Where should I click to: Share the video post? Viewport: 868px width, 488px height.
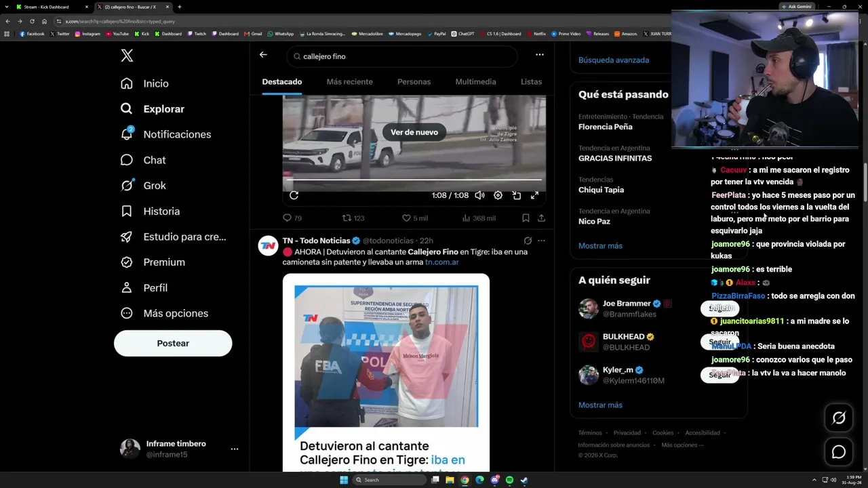click(541, 218)
